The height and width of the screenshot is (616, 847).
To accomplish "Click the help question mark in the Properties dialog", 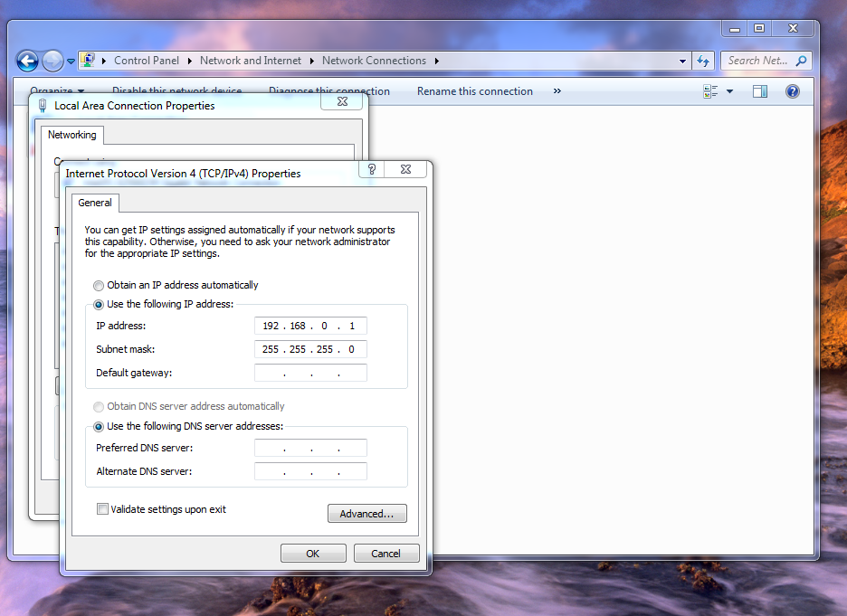I will (x=371, y=168).
